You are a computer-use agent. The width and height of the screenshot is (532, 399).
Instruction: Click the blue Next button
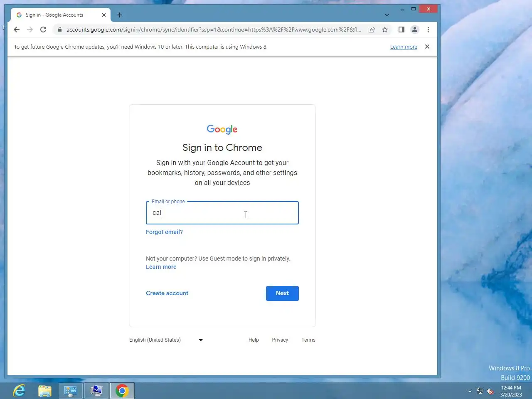[x=282, y=293]
